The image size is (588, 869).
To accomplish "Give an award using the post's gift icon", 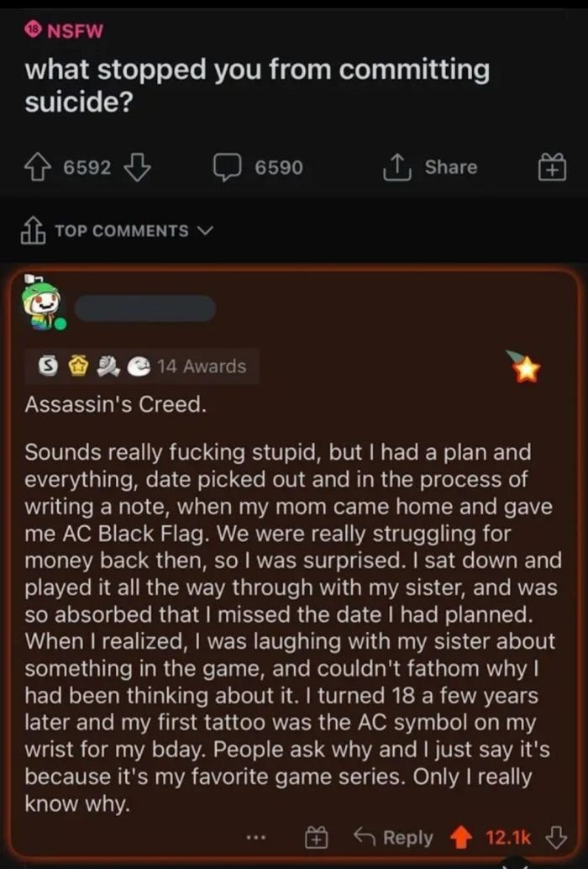I will click(x=554, y=168).
